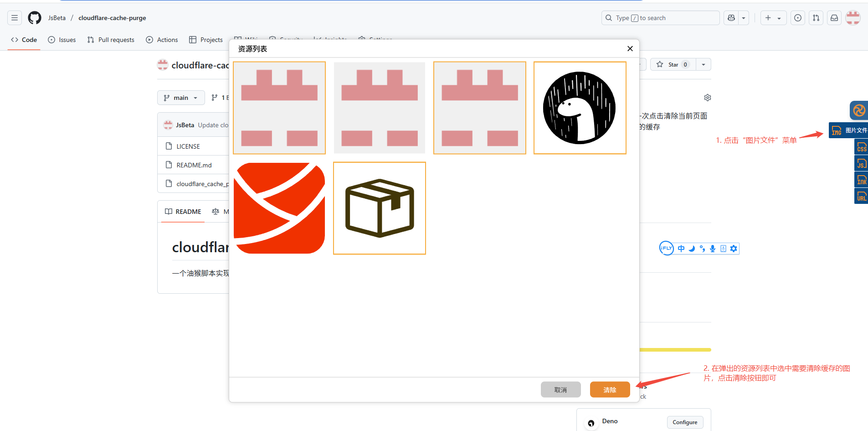The width and height of the screenshot is (868, 431).
Task: Open the main branch dropdown
Action: point(181,98)
